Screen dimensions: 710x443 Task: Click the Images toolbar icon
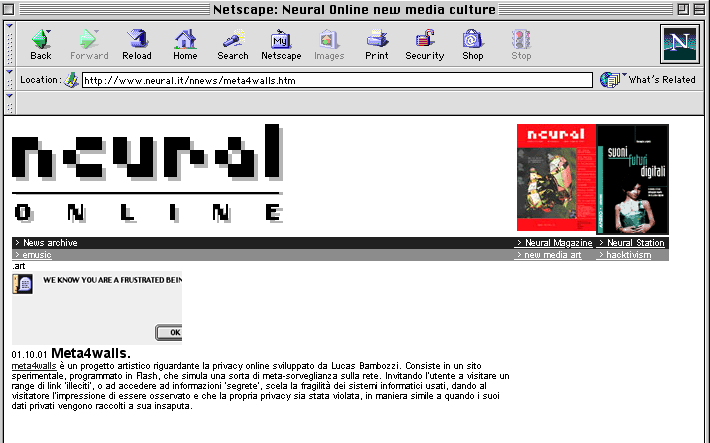(329, 45)
